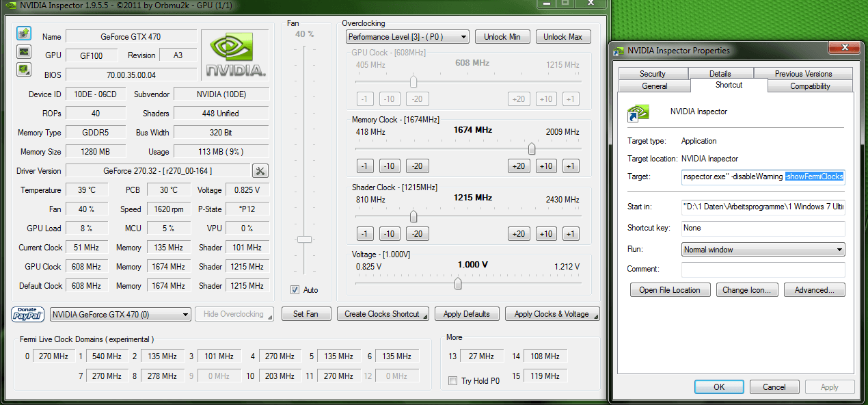Decrease Memory Clock with -1 button
The image size is (868, 405).
tap(365, 166)
